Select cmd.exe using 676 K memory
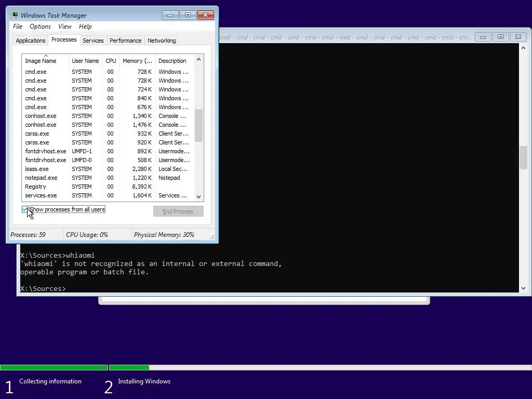This screenshot has width=532, height=399. coord(108,107)
